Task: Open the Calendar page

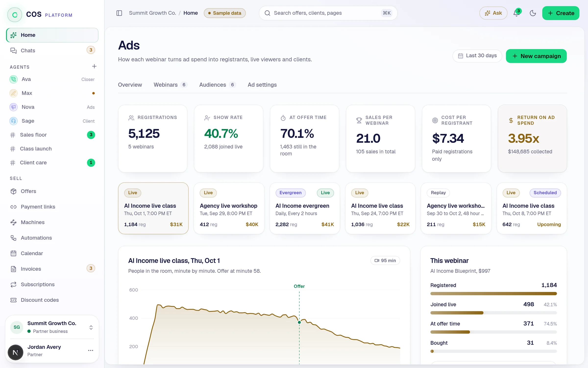Action: tap(52, 253)
